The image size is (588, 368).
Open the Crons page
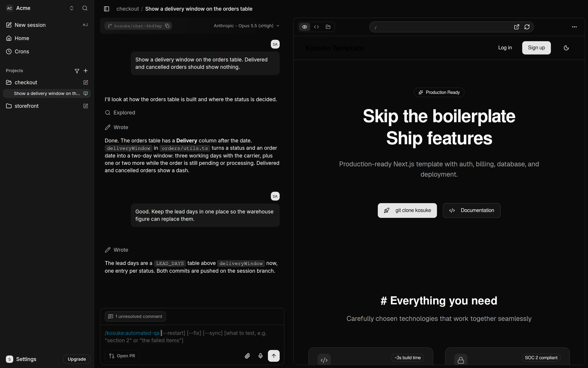click(x=47, y=52)
